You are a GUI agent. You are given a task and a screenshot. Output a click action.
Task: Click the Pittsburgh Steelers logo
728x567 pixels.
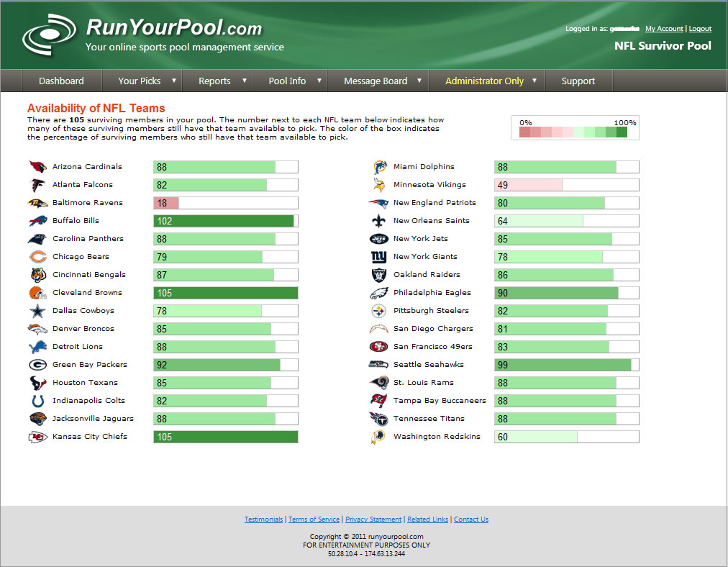tap(378, 311)
